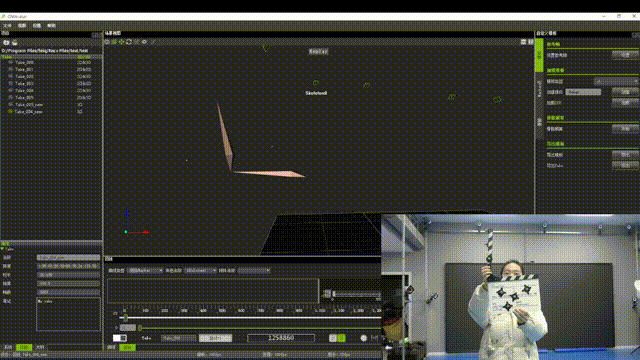The image size is (640, 360).
Task: Select the camera marker above the Skeleton0 label
Action: point(316,83)
